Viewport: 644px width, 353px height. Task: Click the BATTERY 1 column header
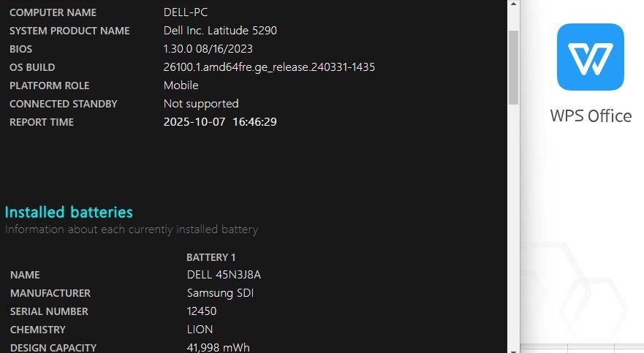click(x=211, y=257)
